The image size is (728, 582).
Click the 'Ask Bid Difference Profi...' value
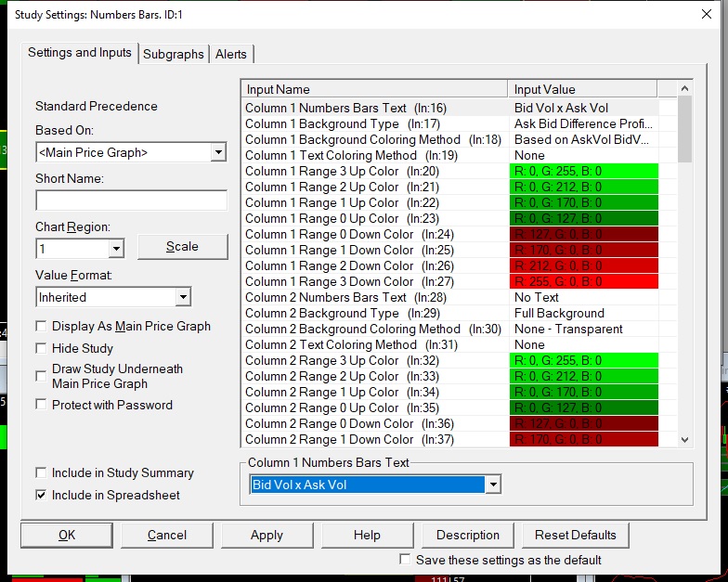[583, 124]
